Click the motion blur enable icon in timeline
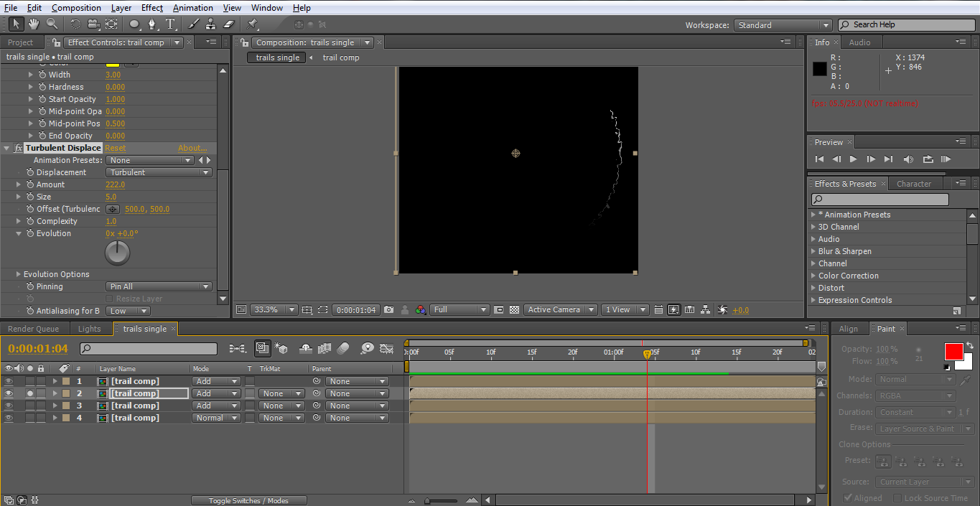 (x=343, y=349)
